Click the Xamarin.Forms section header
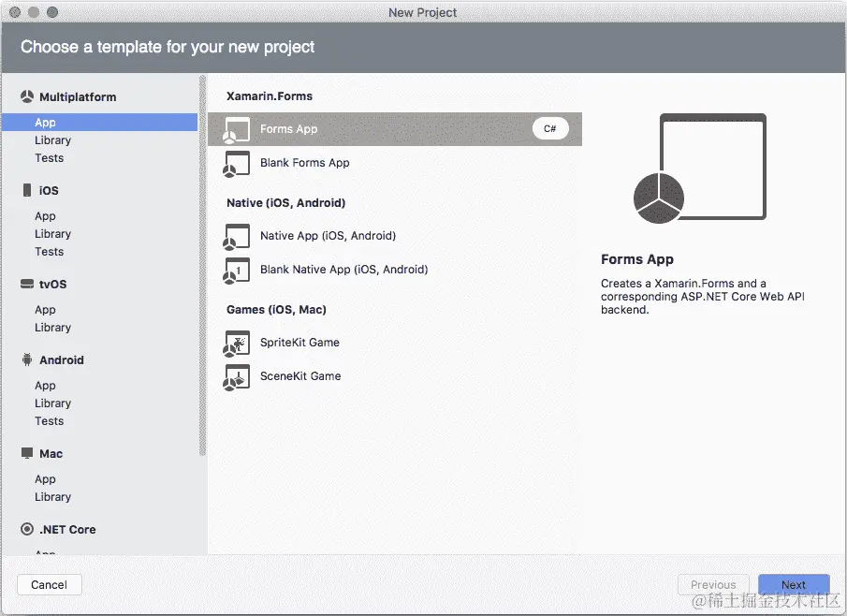Image resolution: width=847 pixels, height=616 pixels. pyautogui.click(x=270, y=96)
